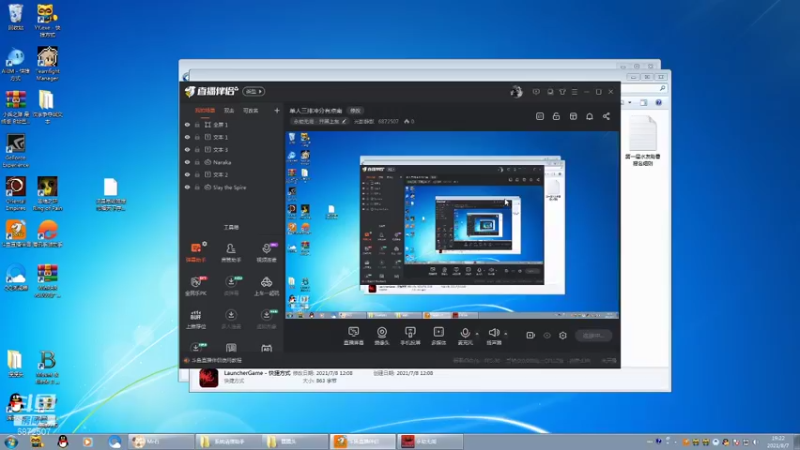The image size is (800, 450).
Task: Switch to the middle scene tab
Action: tap(229, 110)
